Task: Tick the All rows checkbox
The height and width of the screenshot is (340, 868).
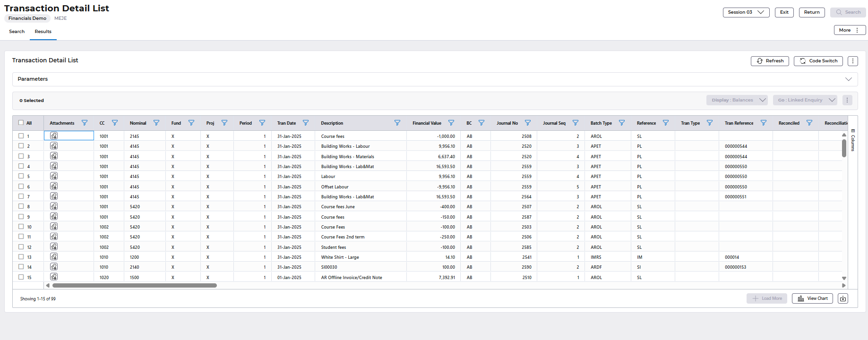Action: [21, 123]
